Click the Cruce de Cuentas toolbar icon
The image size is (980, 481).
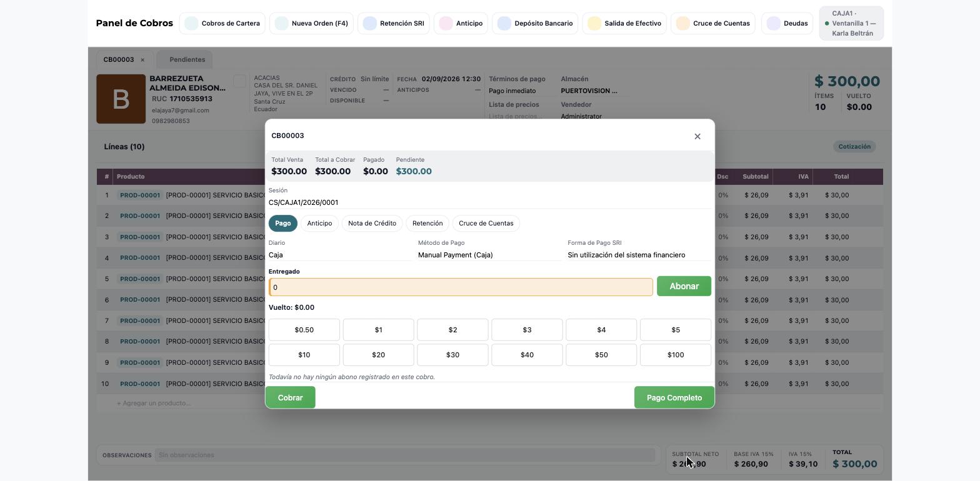(683, 23)
